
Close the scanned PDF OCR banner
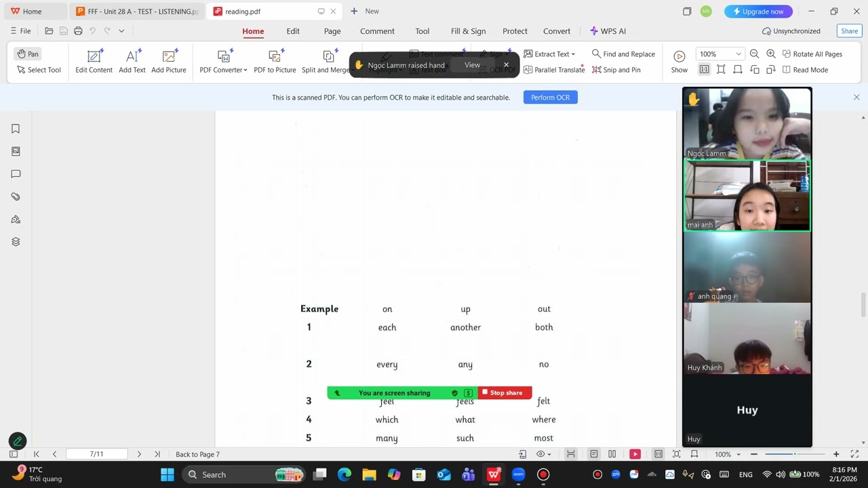tap(856, 98)
